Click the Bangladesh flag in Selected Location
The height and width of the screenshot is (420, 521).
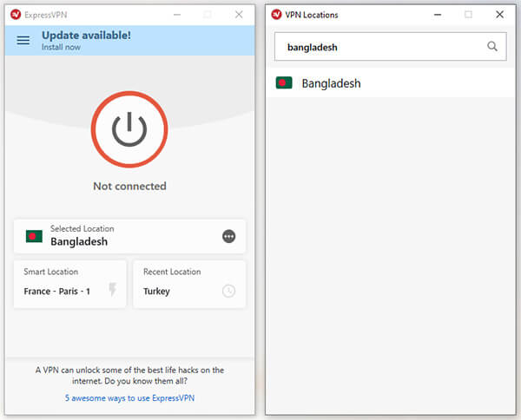34,236
